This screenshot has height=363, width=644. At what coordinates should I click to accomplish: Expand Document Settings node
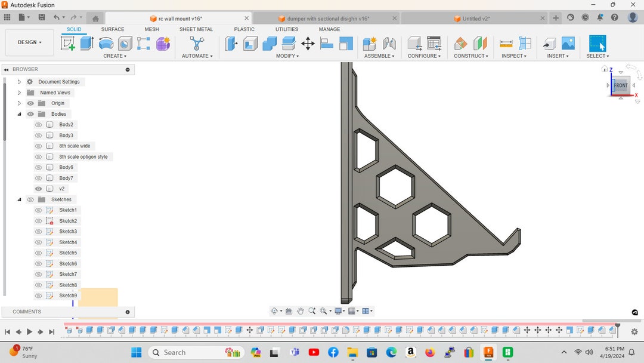19,82
